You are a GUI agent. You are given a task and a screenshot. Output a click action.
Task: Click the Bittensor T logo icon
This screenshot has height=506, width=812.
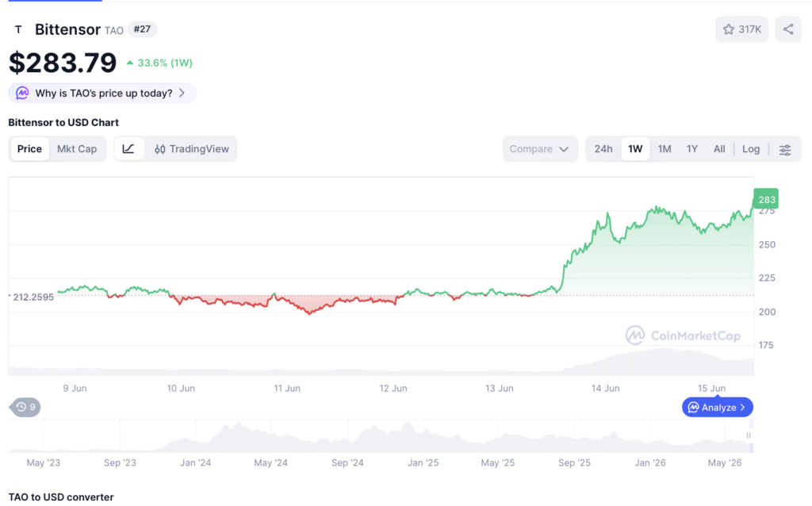[18, 29]
